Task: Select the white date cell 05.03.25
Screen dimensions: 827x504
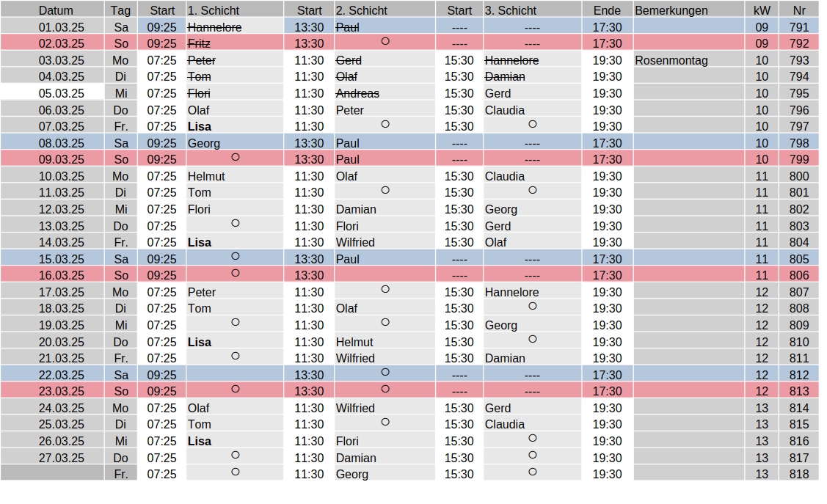Action: (52, 93)
